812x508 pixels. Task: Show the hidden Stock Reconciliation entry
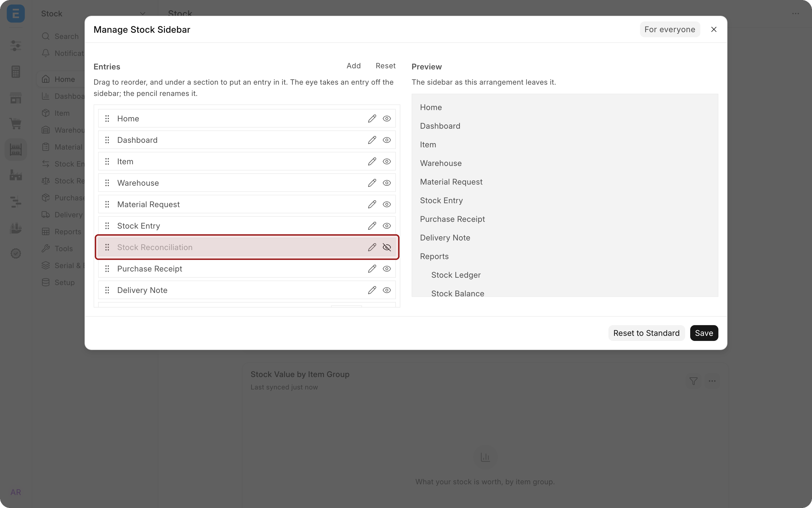coord(387,247)
